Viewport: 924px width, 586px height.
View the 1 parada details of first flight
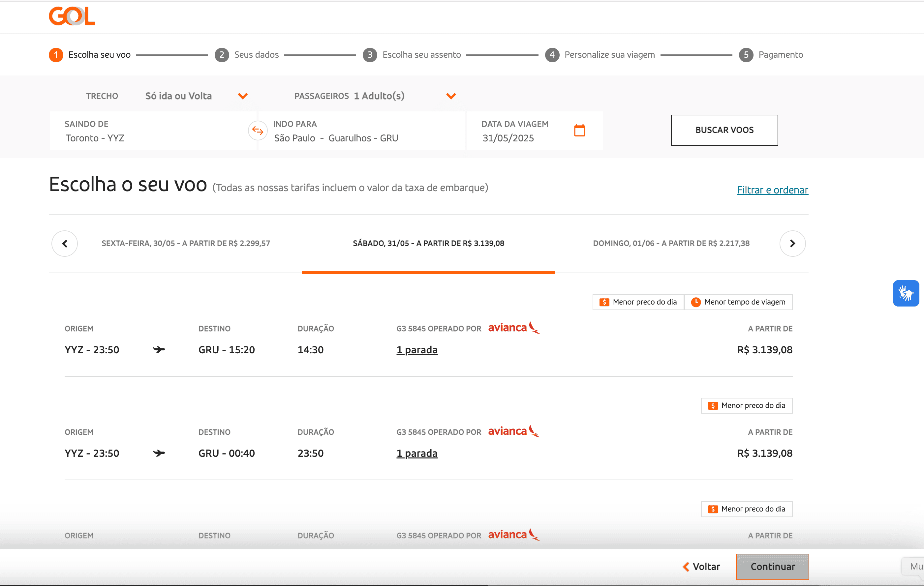tap(417, 350)
